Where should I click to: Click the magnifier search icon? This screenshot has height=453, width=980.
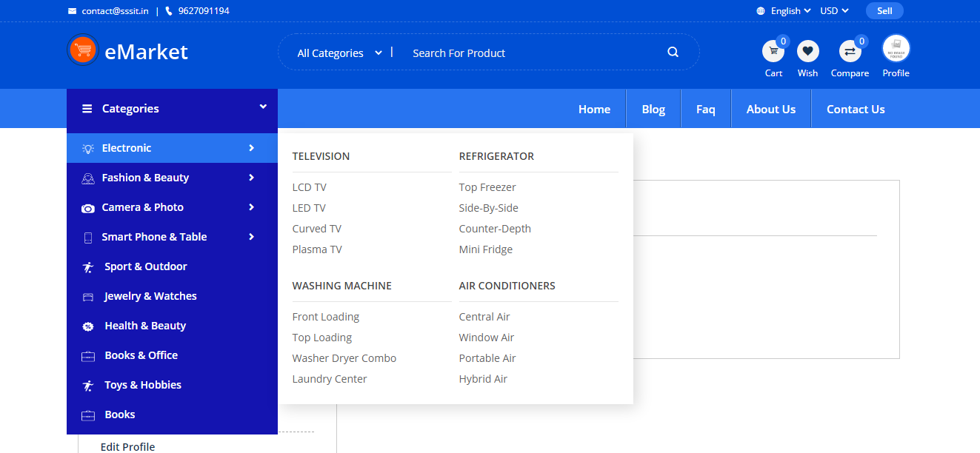click(x=673, y=52)
